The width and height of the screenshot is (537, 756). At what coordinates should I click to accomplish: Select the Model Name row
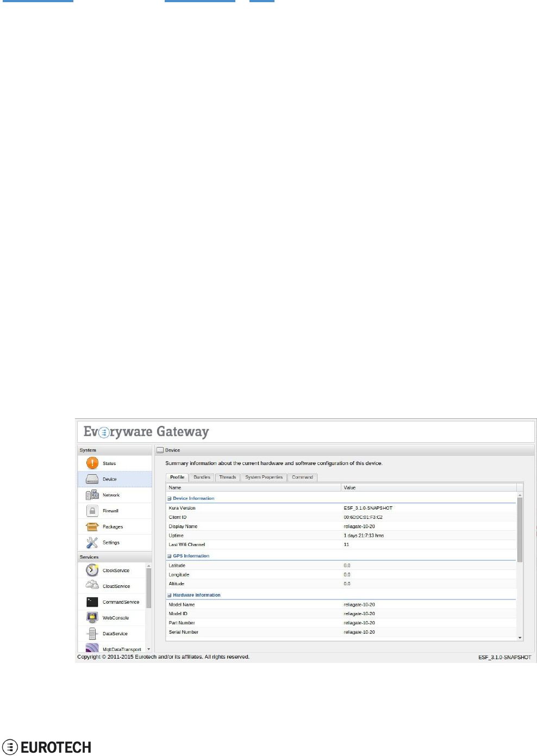(x=341, y=605)
